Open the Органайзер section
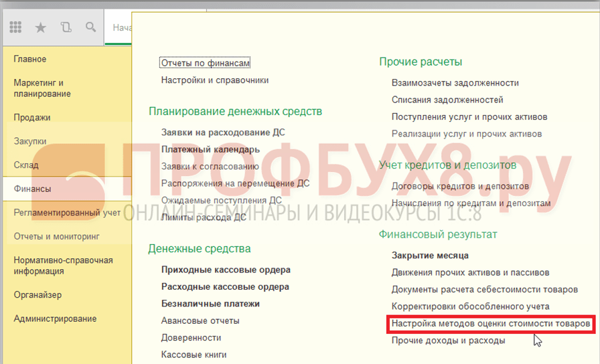The height and width of the screenshot is (364, 600). [x=37, y=295]
